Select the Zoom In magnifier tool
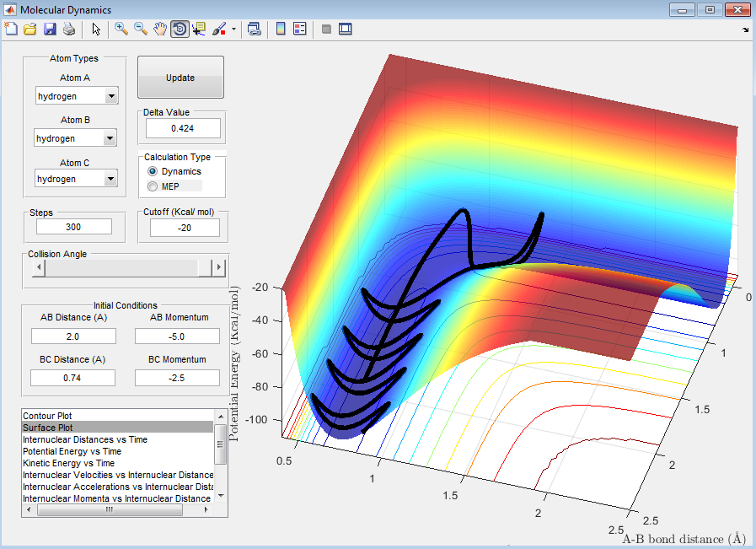 click(x=121, y=29)
